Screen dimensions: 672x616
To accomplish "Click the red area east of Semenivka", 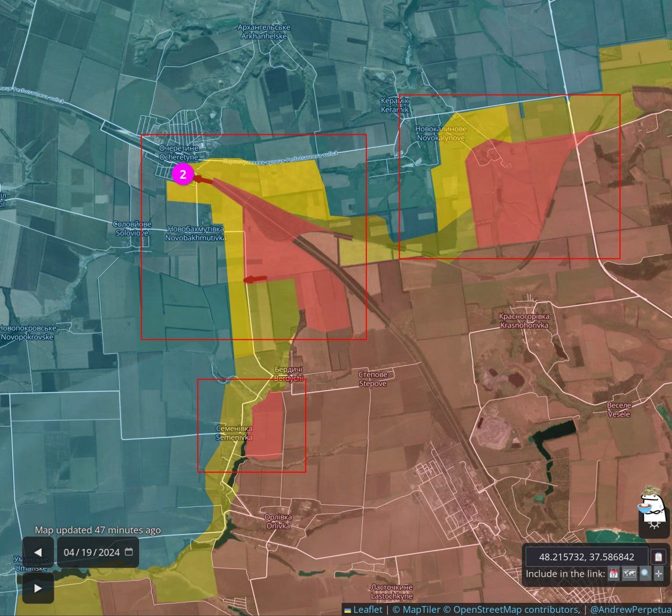I will (x=265, y=424).
